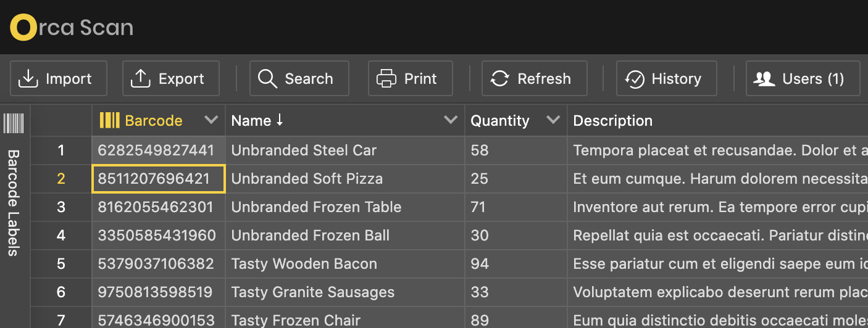Select the highlighted barcode cell 8511207696421
The height and width of the screenshot is (328, 868).
(x=158, y=179)
